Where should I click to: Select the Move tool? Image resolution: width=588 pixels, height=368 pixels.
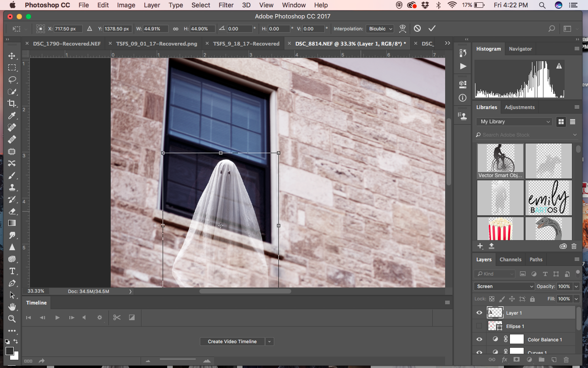[x=12, y=56]
